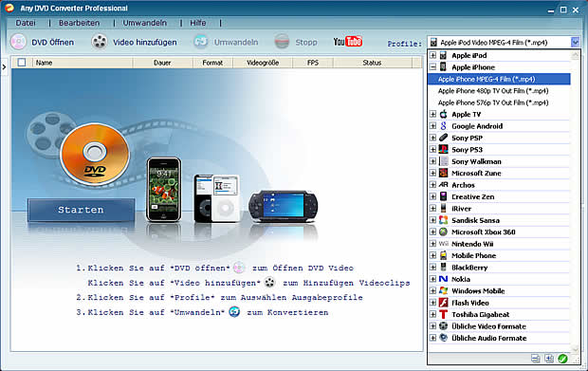Click the Sandisk Sansa icon
This screenshot has height=371, width=588.
pos(443,220)
